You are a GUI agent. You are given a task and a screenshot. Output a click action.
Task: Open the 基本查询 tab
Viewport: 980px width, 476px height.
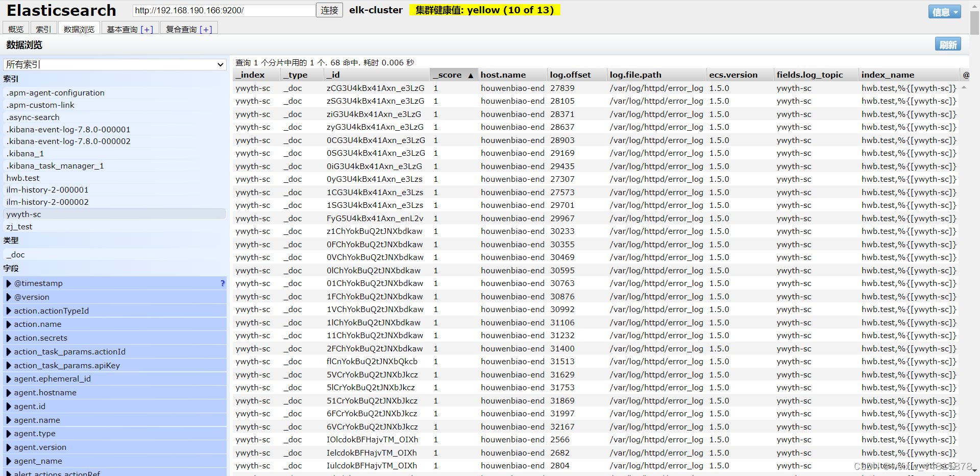coord(130,29)
